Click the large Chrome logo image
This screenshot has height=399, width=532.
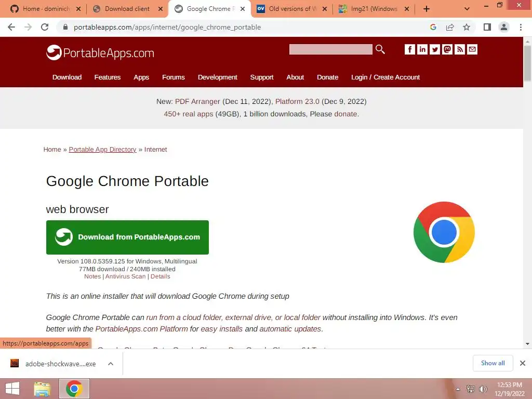444,232
